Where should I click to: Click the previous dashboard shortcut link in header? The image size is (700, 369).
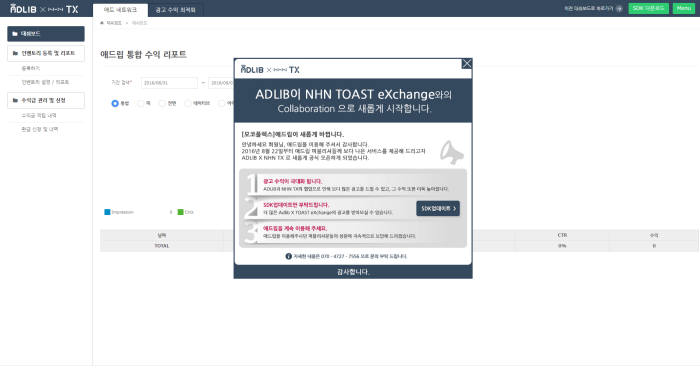tap(589, 8)
